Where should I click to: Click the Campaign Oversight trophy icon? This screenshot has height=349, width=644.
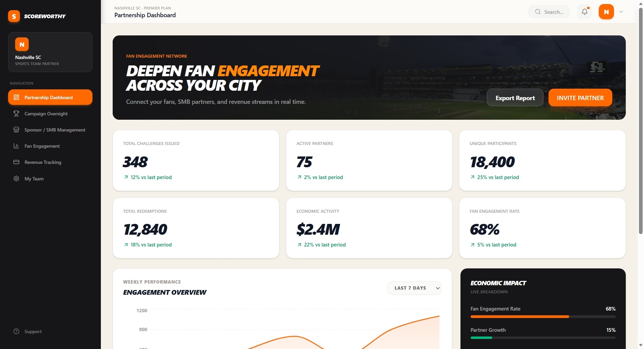pos(16,114)
